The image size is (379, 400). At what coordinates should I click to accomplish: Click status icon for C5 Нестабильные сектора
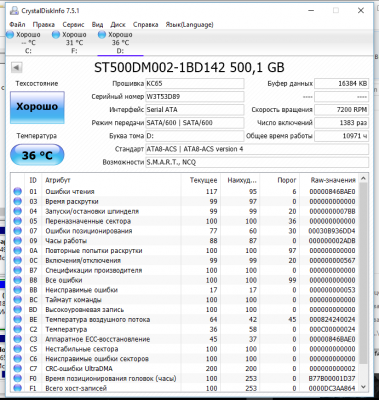pos(17,349)
